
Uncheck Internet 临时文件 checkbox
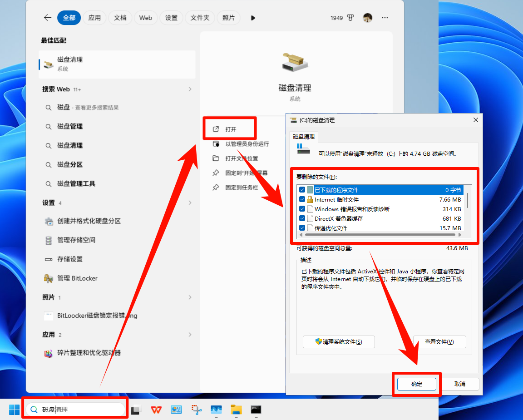tap(302, 199)
